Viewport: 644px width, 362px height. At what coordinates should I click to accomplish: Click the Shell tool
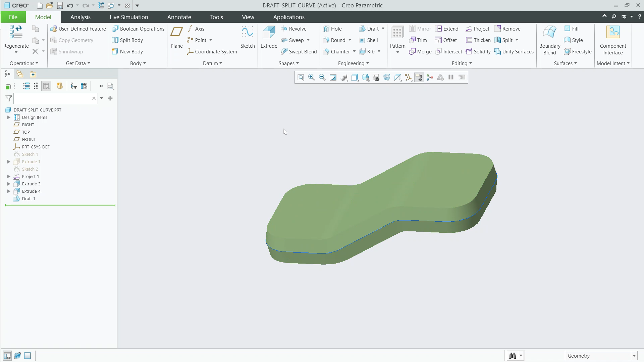pos(368,40)
